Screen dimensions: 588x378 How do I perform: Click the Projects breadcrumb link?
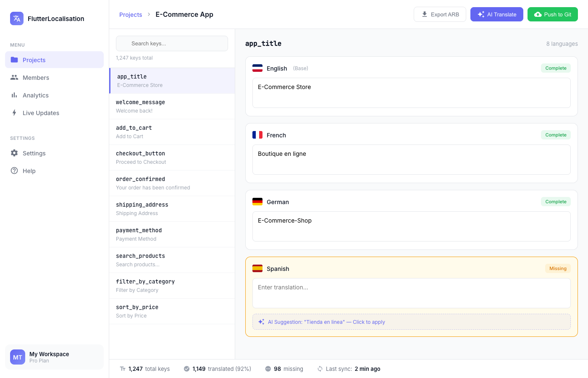(x=131, y=14)
